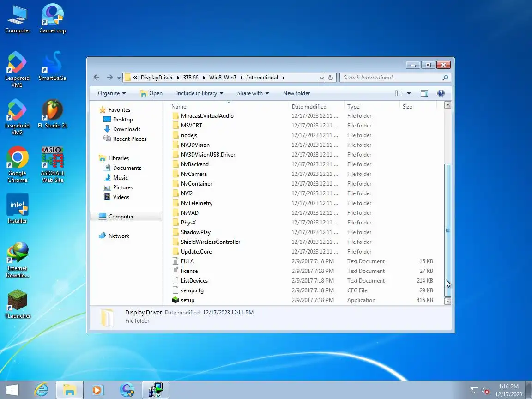Select Desktop under Favorites
The image size is (532, 399).
pos(118,120)
